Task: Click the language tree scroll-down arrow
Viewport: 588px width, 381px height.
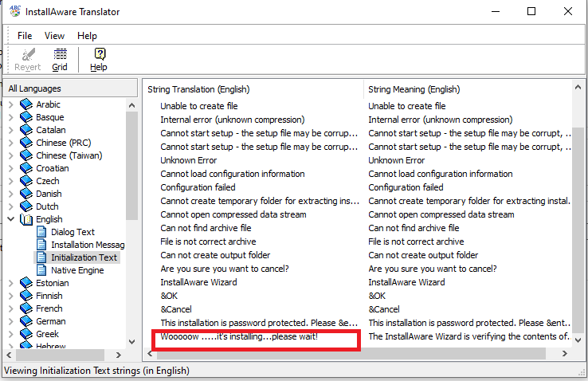Action: click(131, 342)
